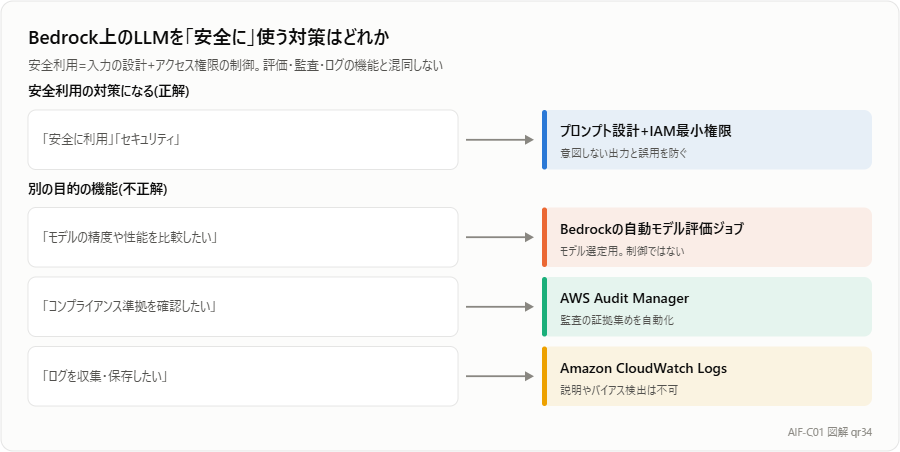
Task: Click the title "Bedrock上のLLMを「安全に」使う対策はどれか"
Action: pyautogui.click(x=210, y=38)
